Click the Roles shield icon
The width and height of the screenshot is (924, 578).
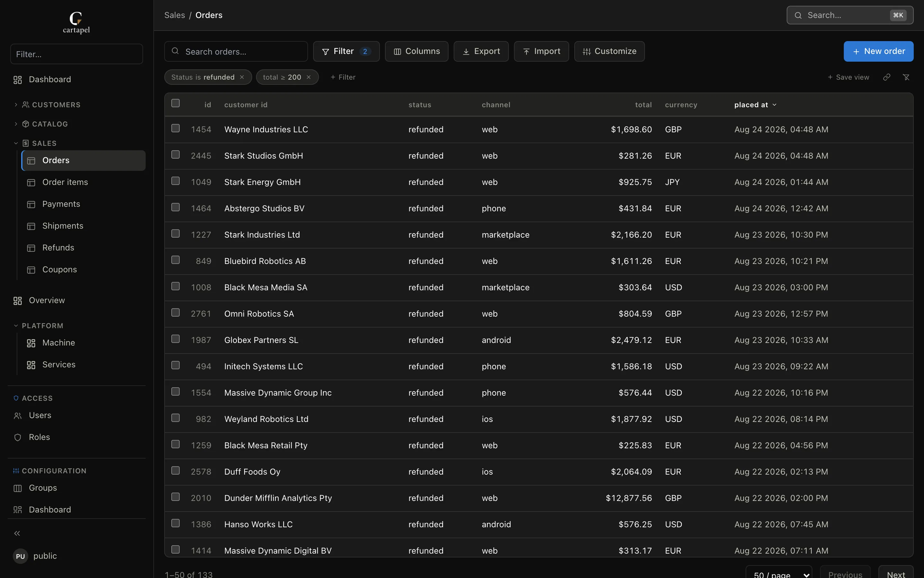(x=18, y=438)
